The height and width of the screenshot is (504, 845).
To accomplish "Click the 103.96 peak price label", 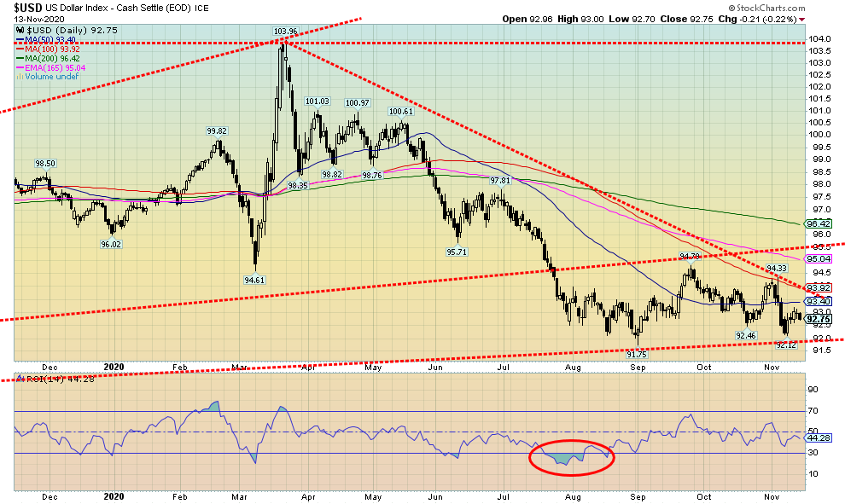I will [x=285, y=32].
